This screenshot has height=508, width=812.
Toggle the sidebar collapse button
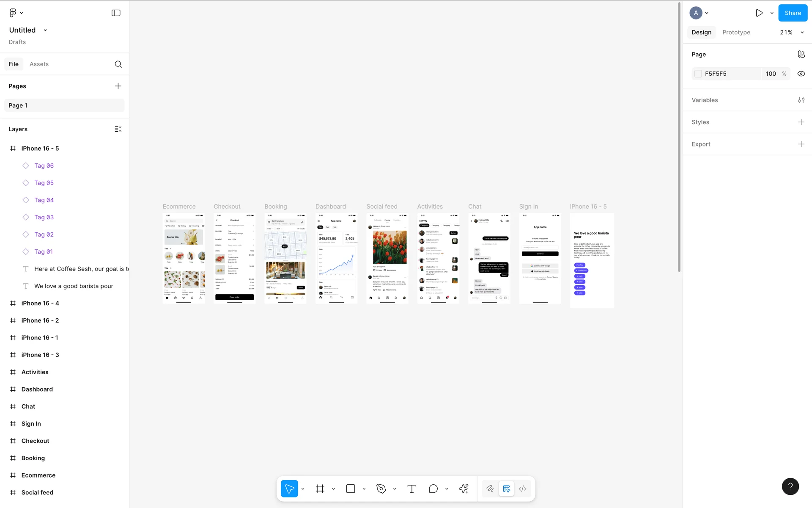click(116, 13)
